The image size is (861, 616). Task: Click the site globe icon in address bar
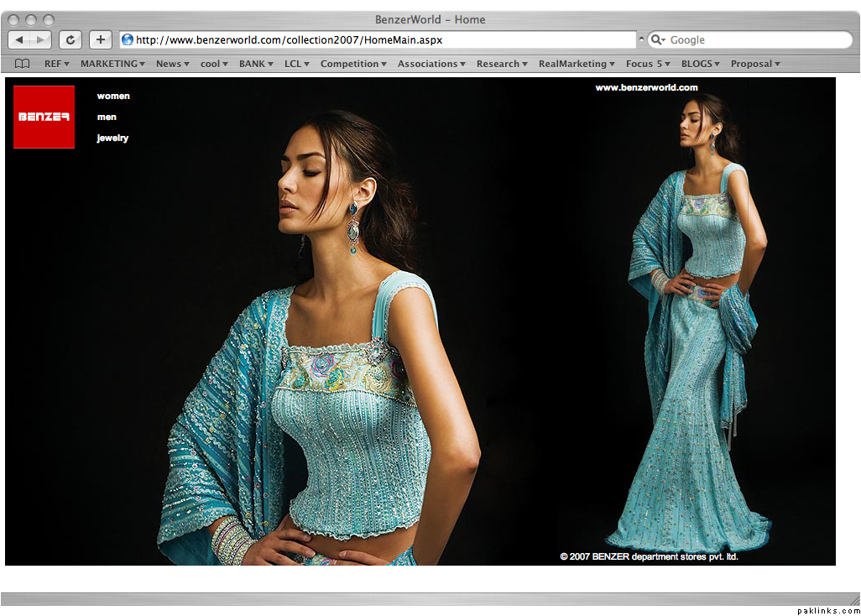click(x=128, y=39)
